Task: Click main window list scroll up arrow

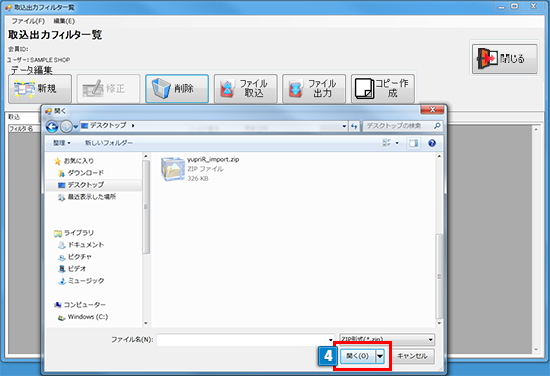Action: point(536,129)
